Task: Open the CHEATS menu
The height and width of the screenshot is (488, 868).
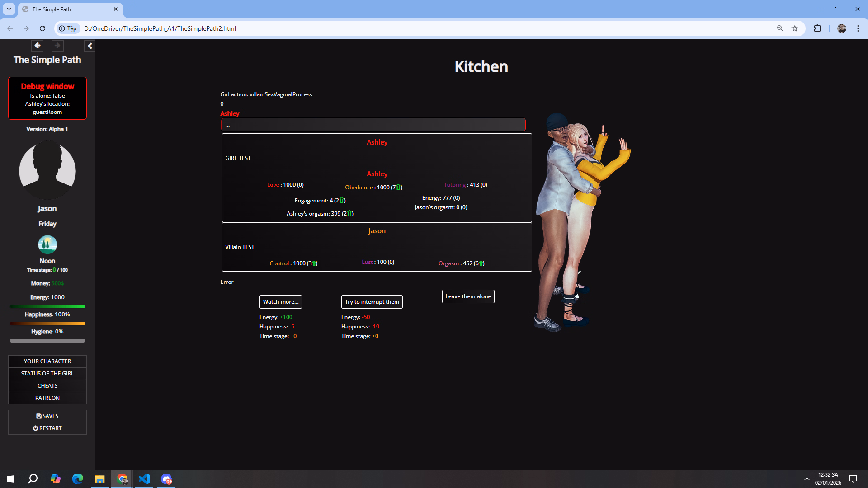Action: tap(47, 385)
